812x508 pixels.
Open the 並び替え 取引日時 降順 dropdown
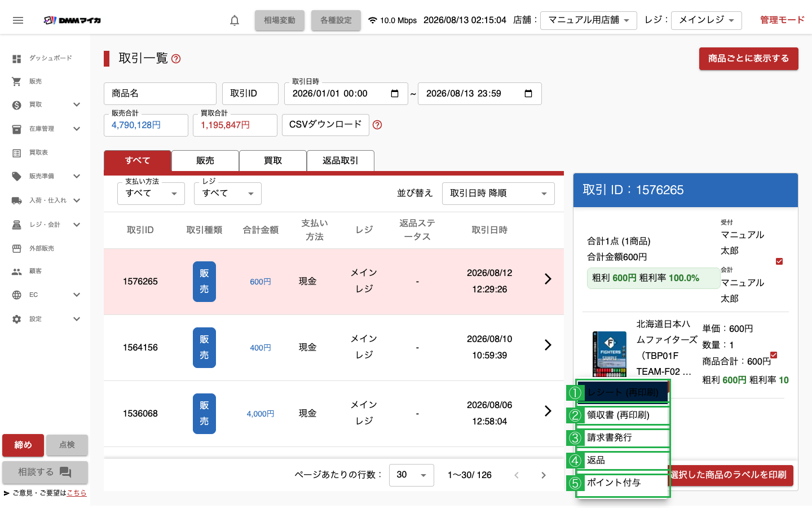point(498,194)
